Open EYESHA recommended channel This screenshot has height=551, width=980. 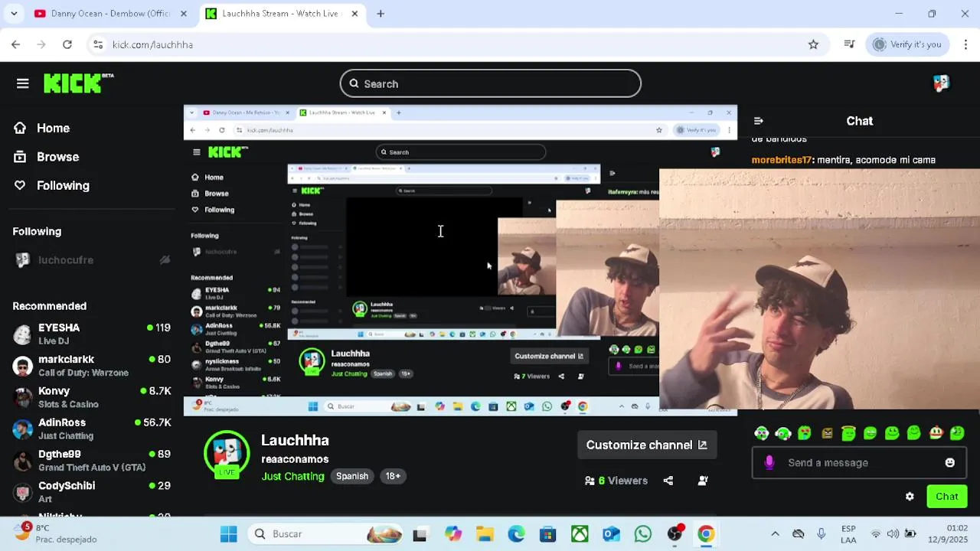point(91,334)
